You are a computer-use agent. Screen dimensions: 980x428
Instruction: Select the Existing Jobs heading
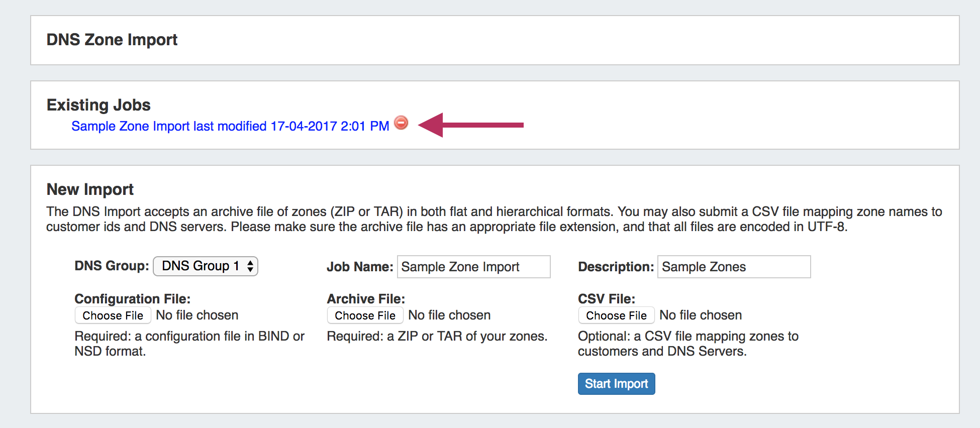pyautogui.click(x=99, y=105)
